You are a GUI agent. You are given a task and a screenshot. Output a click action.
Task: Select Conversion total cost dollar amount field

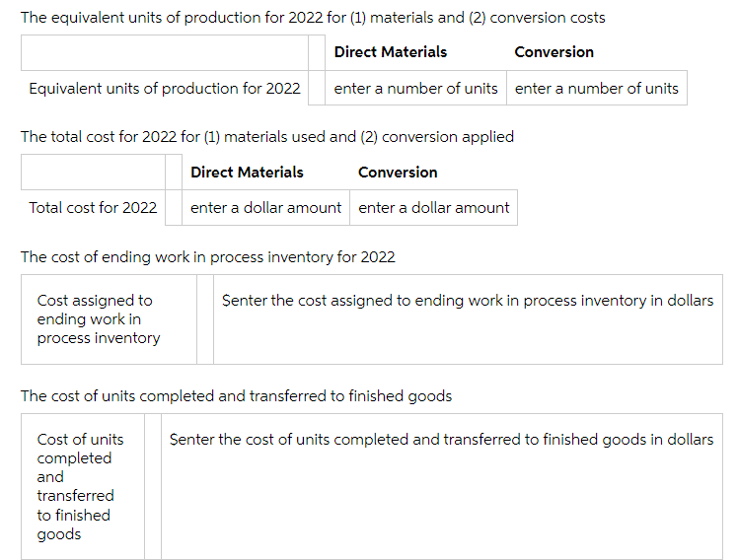[433, 207]
